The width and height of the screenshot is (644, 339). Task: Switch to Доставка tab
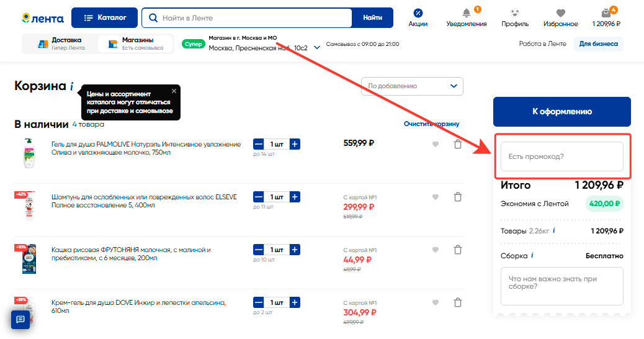60,43
